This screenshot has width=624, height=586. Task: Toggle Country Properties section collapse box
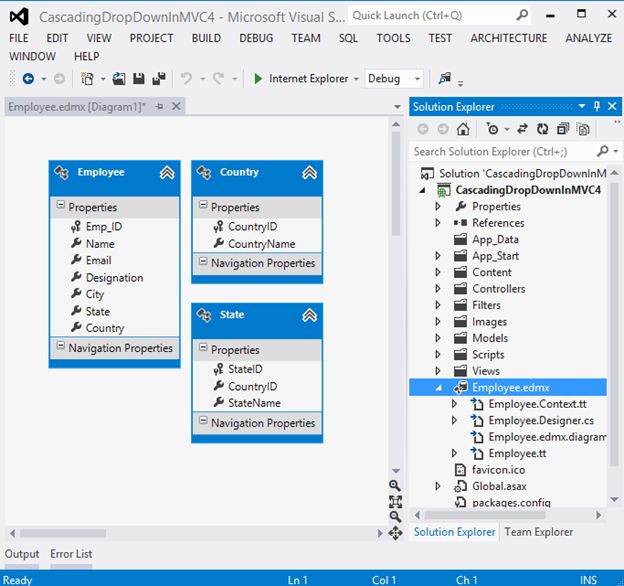203,205
